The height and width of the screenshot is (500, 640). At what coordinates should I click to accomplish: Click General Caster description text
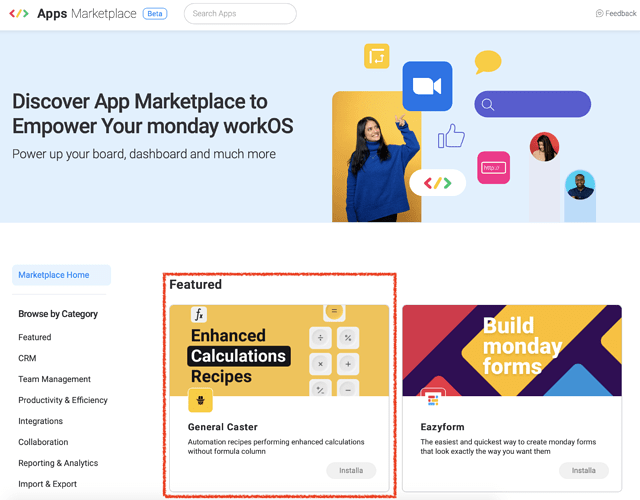pyautogui.click(x=276, y=447)
